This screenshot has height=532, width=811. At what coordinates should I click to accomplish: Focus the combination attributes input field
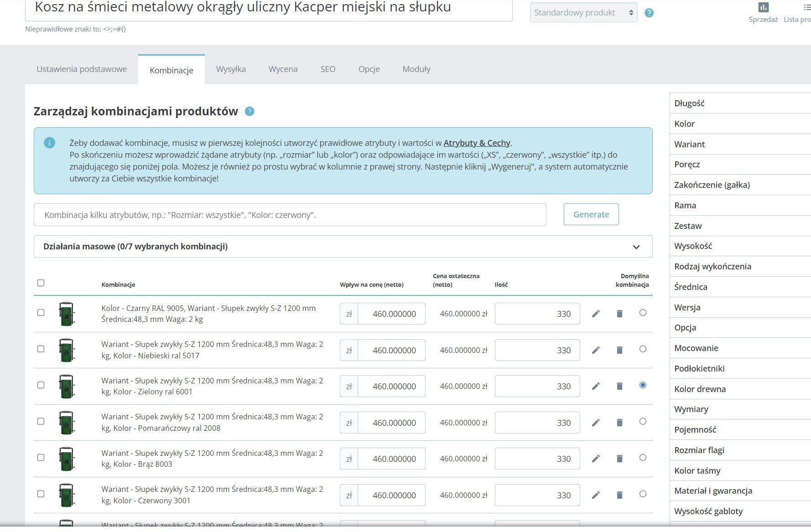(x=290, y=215)
